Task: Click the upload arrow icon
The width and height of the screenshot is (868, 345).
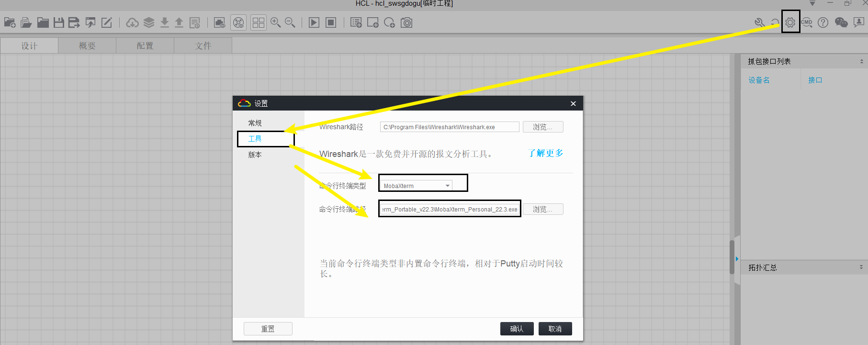Action: click(x=179, y=22)
